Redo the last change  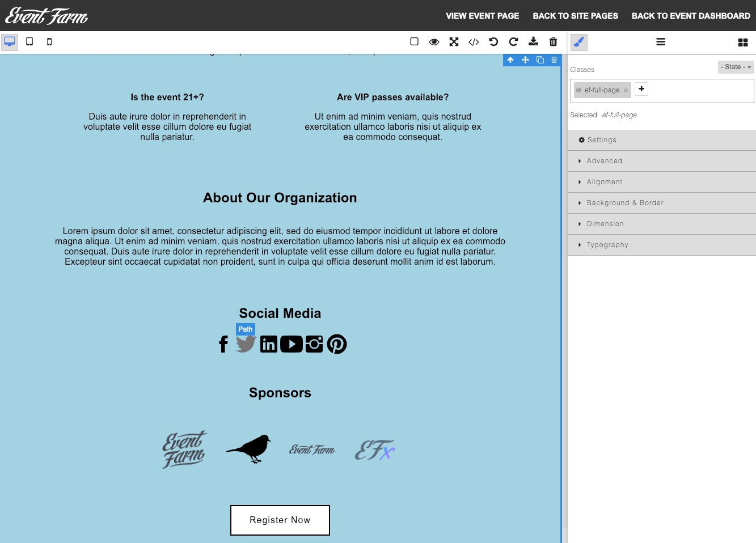pos(514,42)
